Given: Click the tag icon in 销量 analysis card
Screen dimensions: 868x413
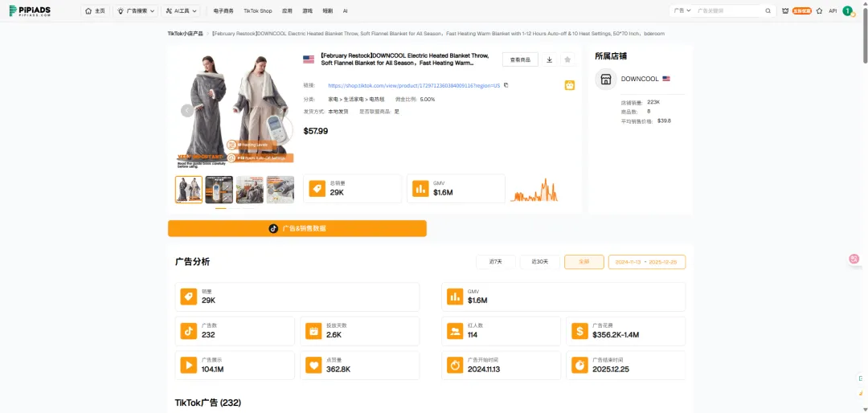Looking at the screenshot, I should [189, 296].
